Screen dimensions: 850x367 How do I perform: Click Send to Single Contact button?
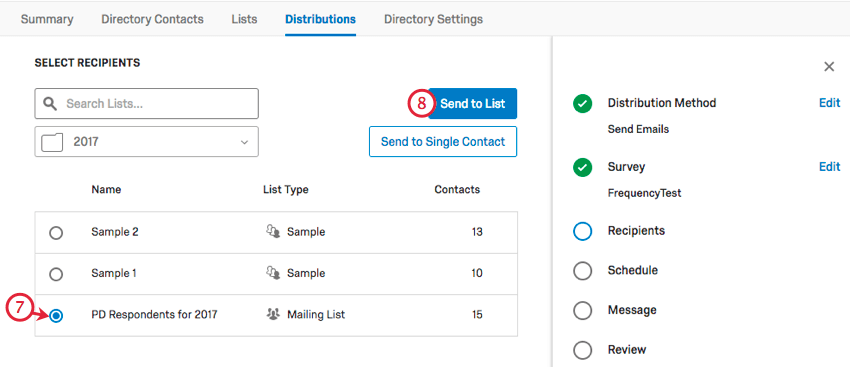[x=443, y=142]
